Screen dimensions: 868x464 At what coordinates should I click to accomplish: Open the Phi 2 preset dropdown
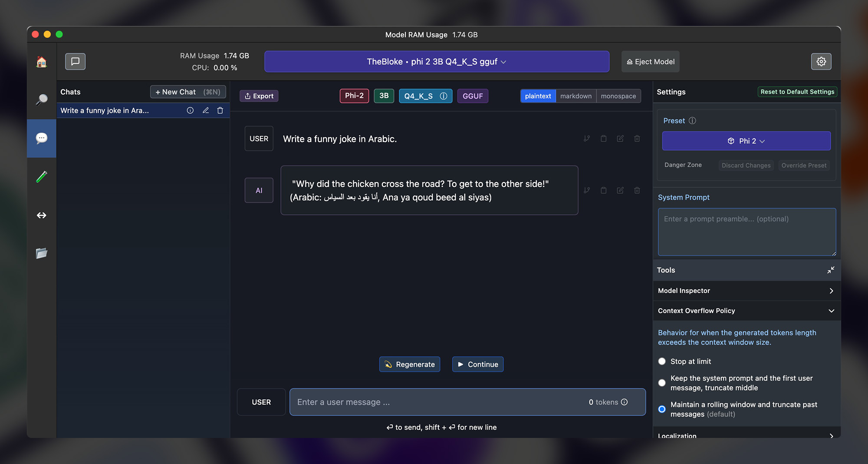[x=746, y=141]
